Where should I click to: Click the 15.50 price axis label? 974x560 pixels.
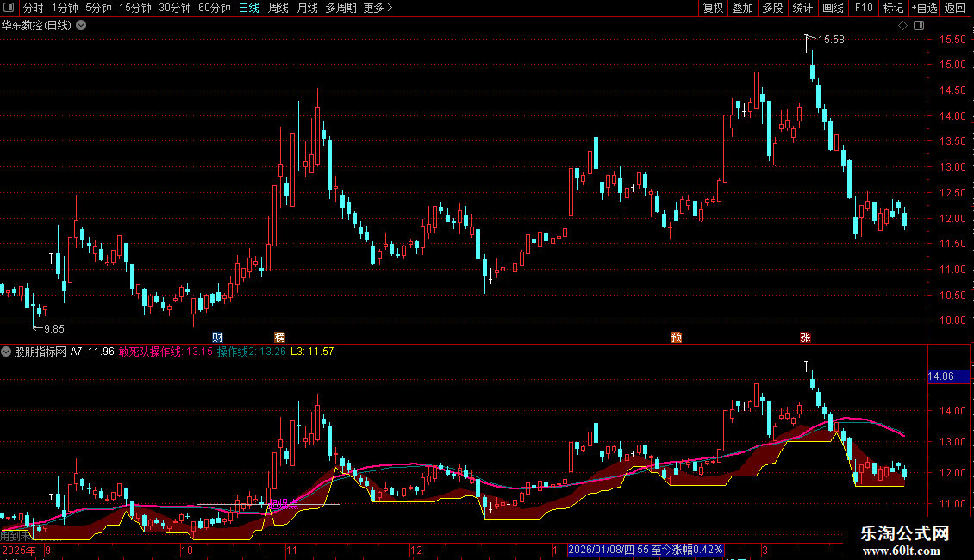[952, 39]
